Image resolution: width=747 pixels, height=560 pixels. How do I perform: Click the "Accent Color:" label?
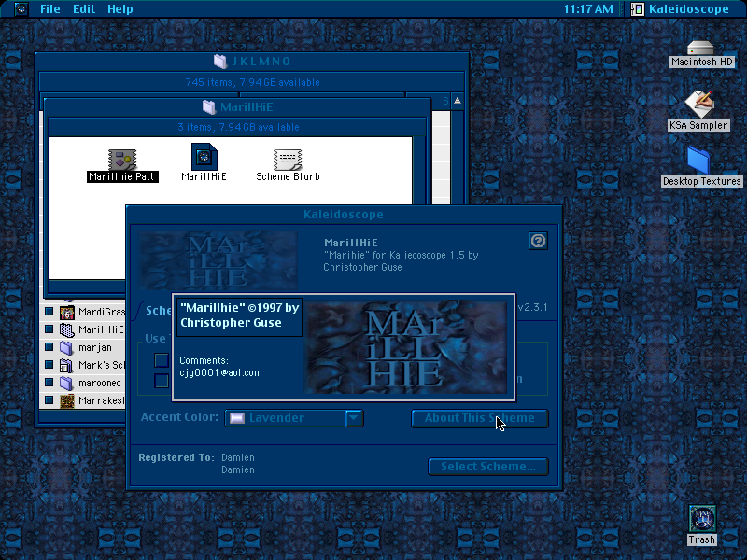pos(179,417)
